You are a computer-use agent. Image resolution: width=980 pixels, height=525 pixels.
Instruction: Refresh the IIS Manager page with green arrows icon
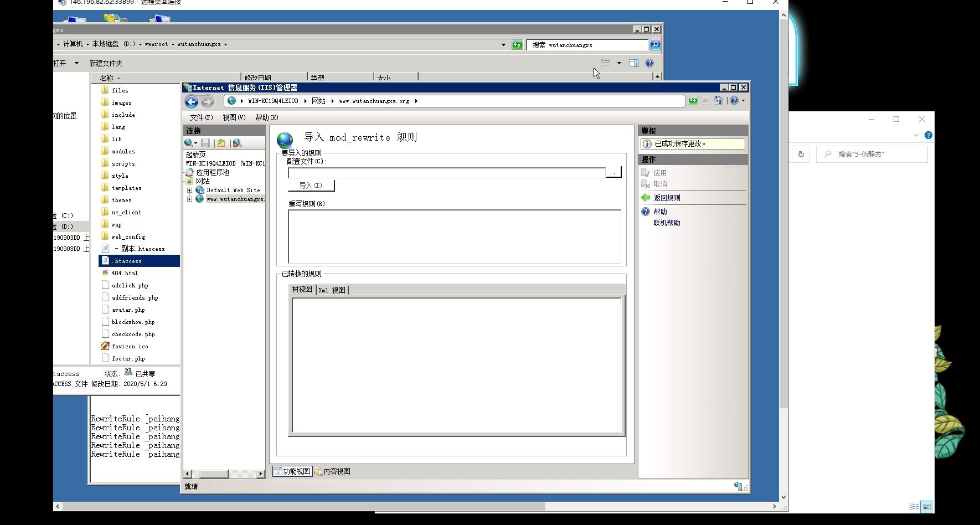point(693,100)
